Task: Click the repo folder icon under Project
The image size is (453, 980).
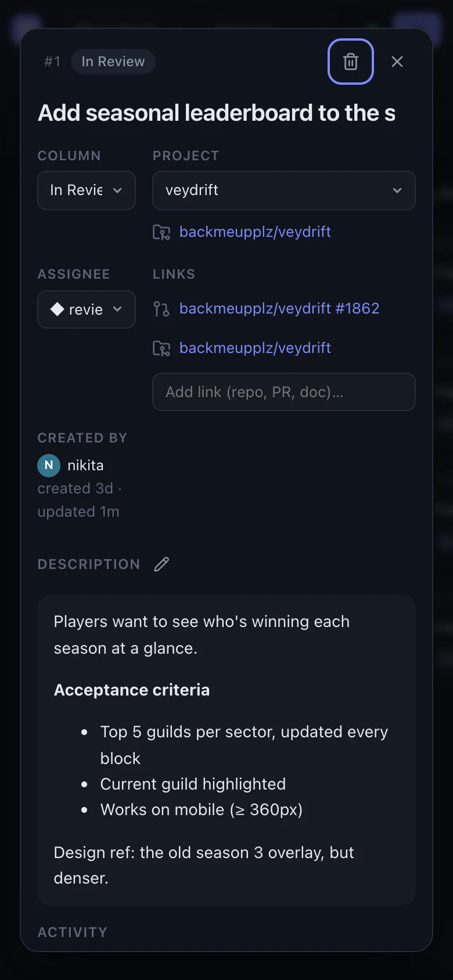Action: [x=161, y=232]
